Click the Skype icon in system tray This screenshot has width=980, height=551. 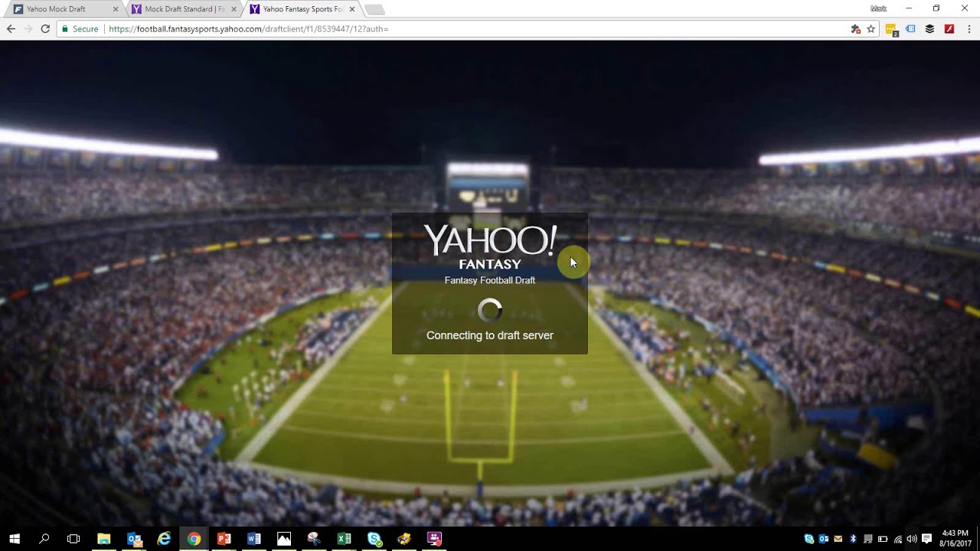click(809, 539)
